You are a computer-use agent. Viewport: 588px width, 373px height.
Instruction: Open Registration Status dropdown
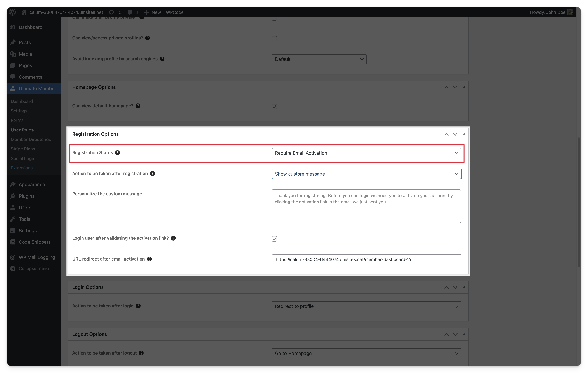click(x=366, y=153)
